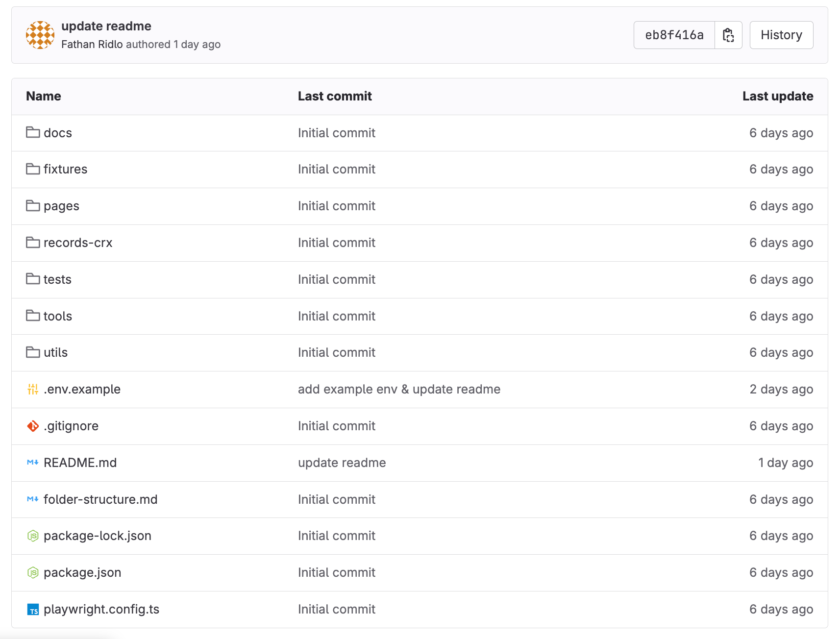Screen dimensions: 840x639
Task: Open 'Initial commit' link in .gitignore row
Action: point(336,426)
